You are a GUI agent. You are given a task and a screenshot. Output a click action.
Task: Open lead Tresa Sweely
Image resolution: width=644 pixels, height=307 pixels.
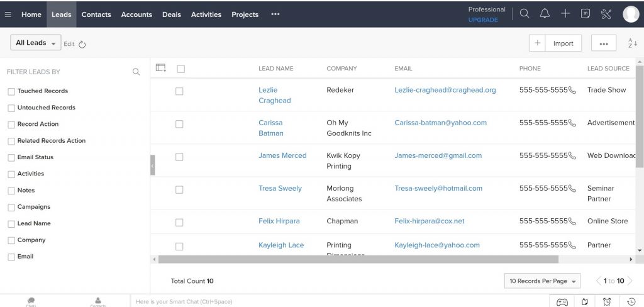(280, 188)
